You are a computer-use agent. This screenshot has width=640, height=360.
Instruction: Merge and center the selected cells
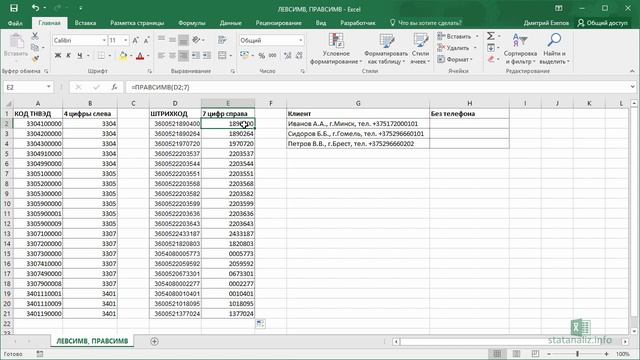coord(222,55)
